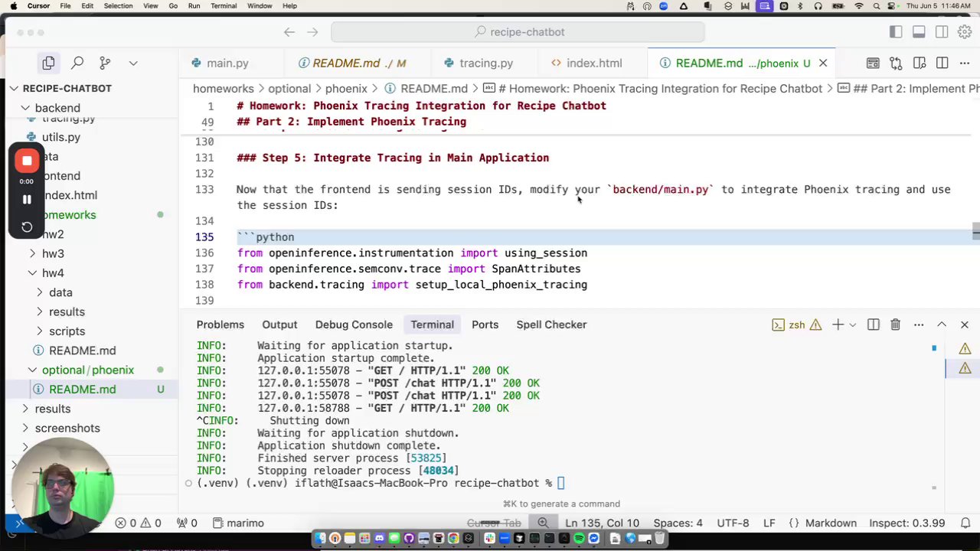Split the terminal pane
The height and width of the screenshot is (551, 980).
coord(873,325)
